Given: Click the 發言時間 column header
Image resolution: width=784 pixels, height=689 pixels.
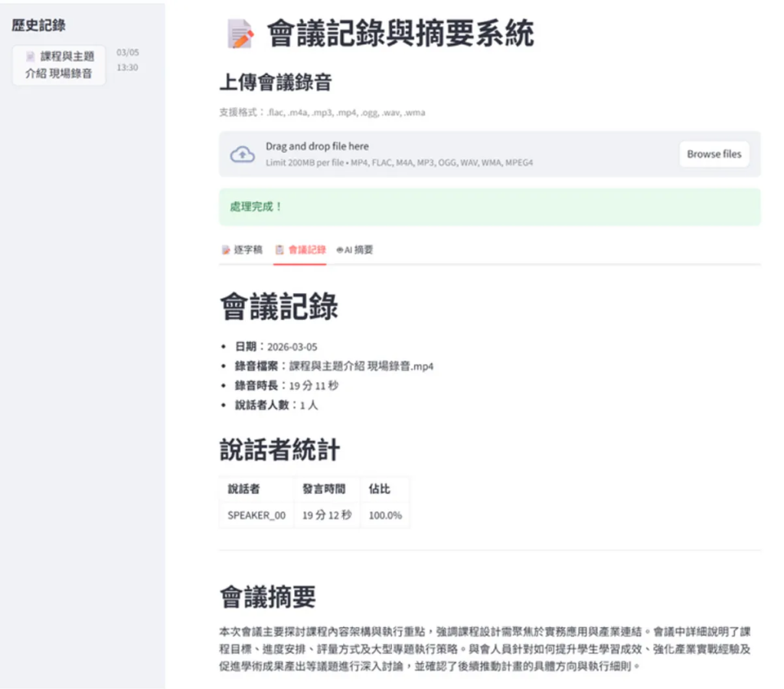Looking at the screenshot, I should pyautogui.click(x=323, y=489).
